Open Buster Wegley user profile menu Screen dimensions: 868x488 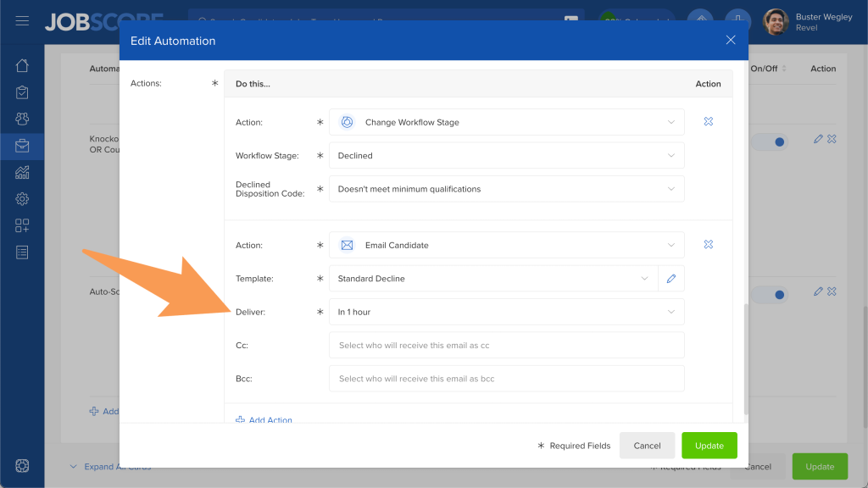click(808, 22)
